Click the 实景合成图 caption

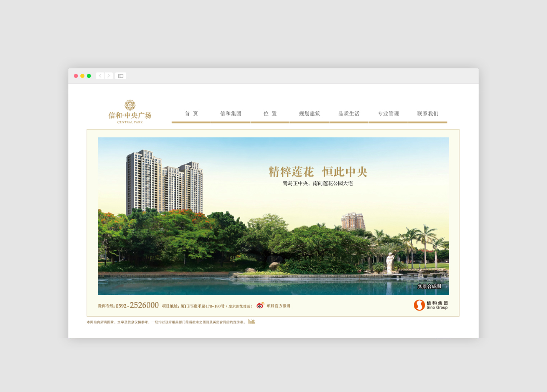[x=429, y=286]
